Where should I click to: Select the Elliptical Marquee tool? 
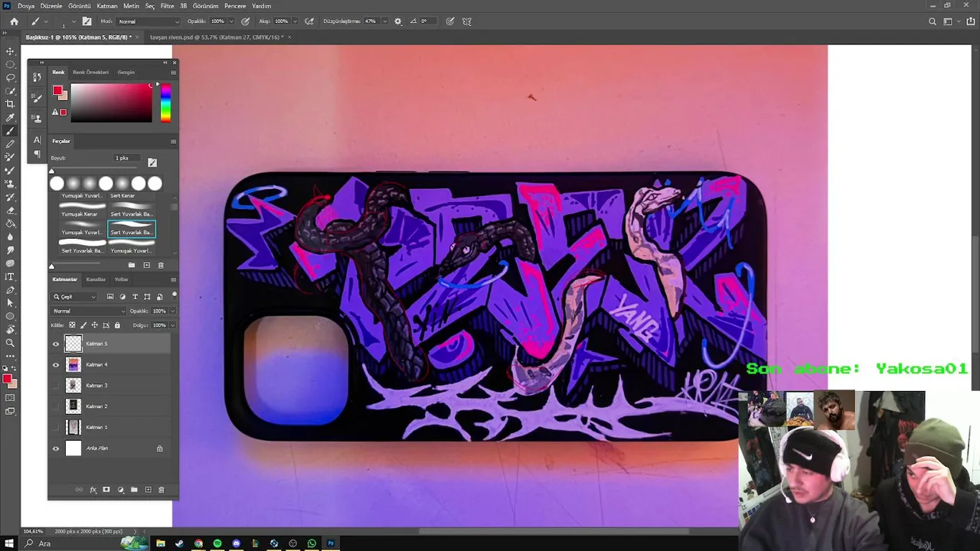10,64
